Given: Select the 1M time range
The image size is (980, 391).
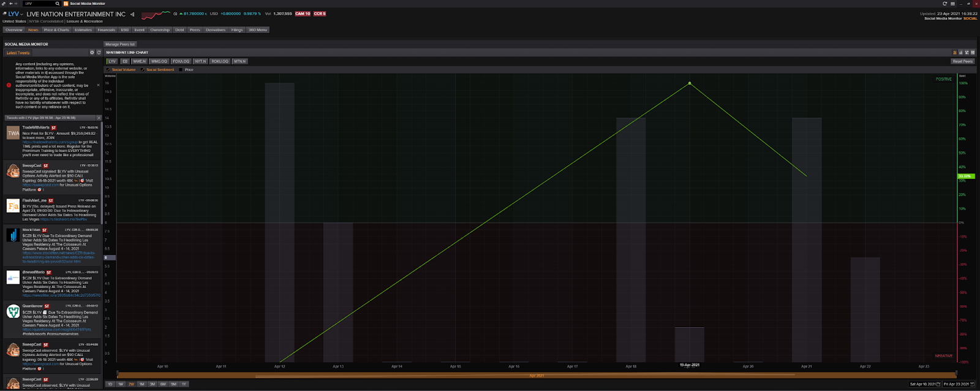Looking at the screenshot, I should click(141, 384).
